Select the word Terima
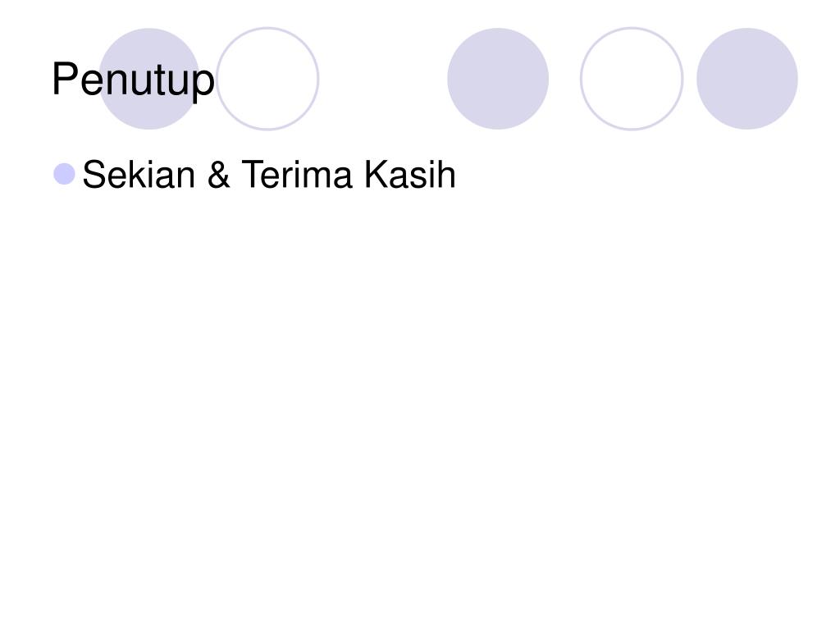This screenshot has height=630, width=840. tap(297, 174)
